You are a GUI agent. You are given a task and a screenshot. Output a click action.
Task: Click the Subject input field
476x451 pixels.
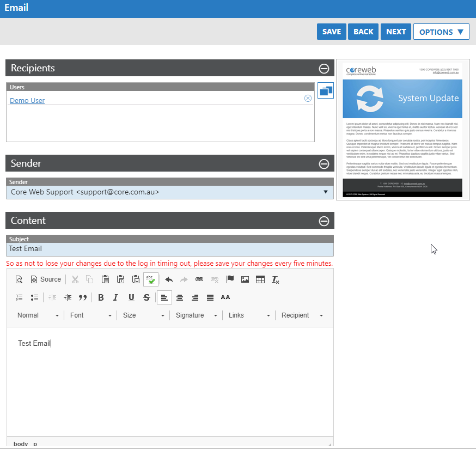point(169,249)
